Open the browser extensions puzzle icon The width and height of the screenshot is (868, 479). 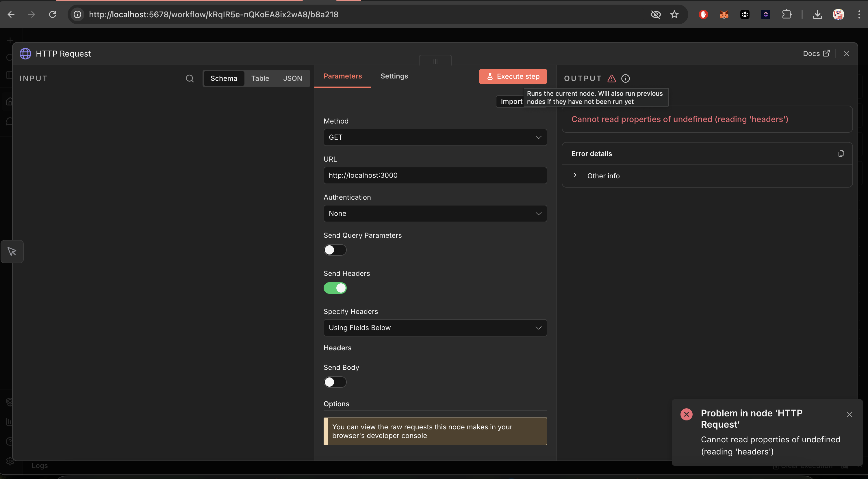(787, 14)
